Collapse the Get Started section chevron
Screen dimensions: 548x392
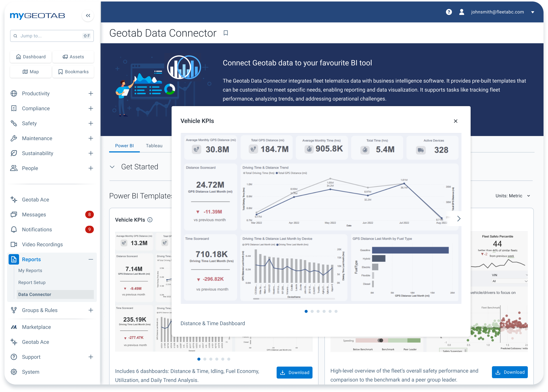(x=112, y=167)
